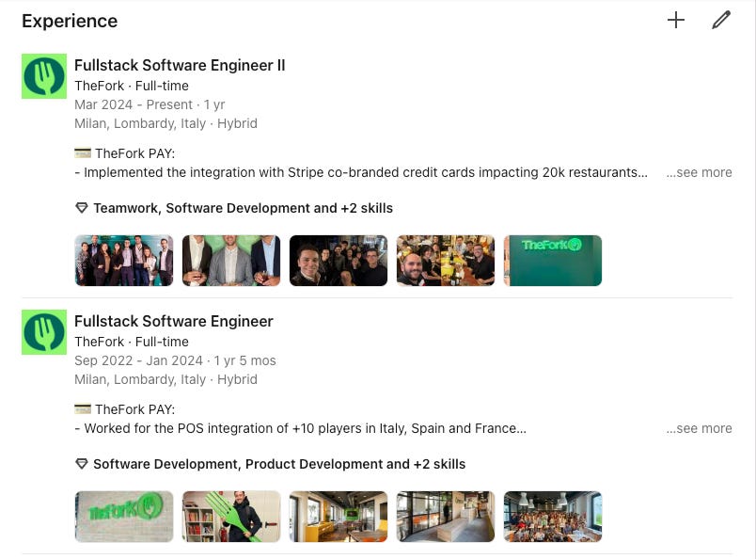Viewport: 756px width, 559px height.
Task: Click 'Mar 2024 - Present · 1 yr' text
Action: [x=150, y=104]
